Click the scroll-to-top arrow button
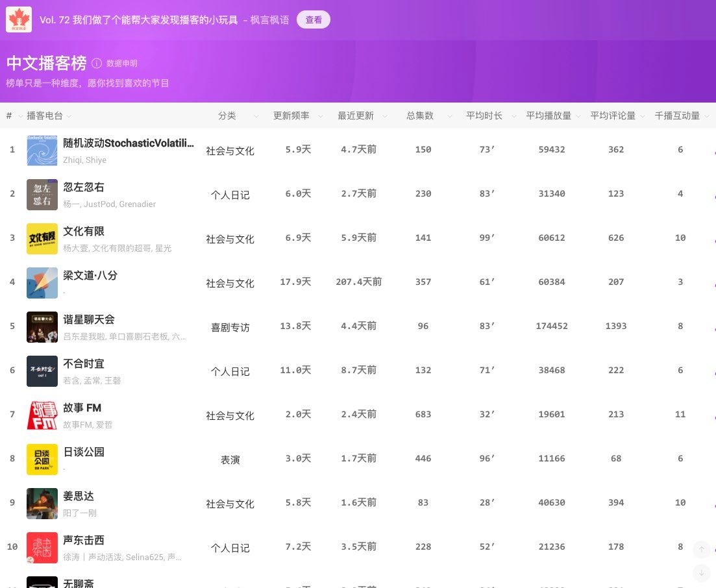The image size is (716, 588). click(701, 549)
